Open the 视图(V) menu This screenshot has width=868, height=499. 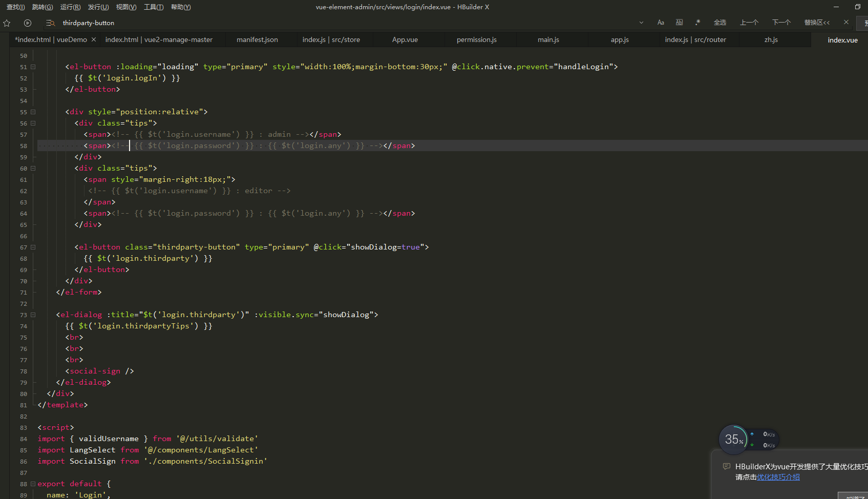126,7
